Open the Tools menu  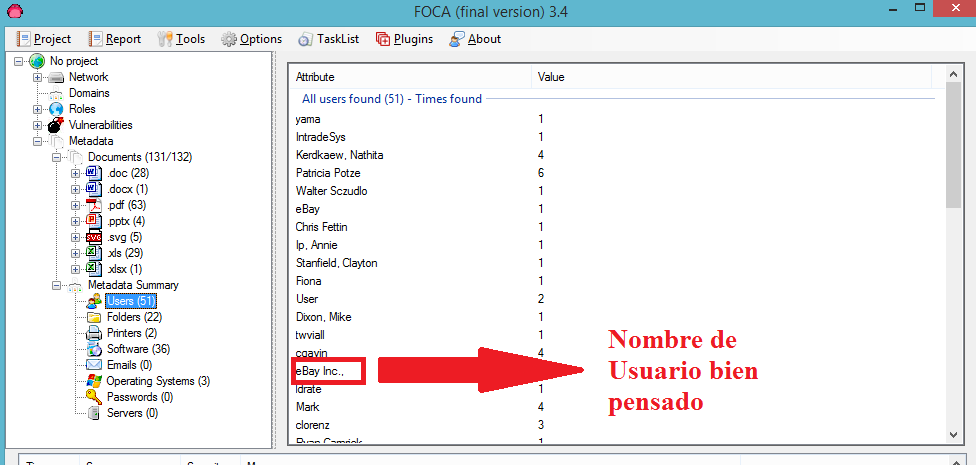click(x=181, y=39)
